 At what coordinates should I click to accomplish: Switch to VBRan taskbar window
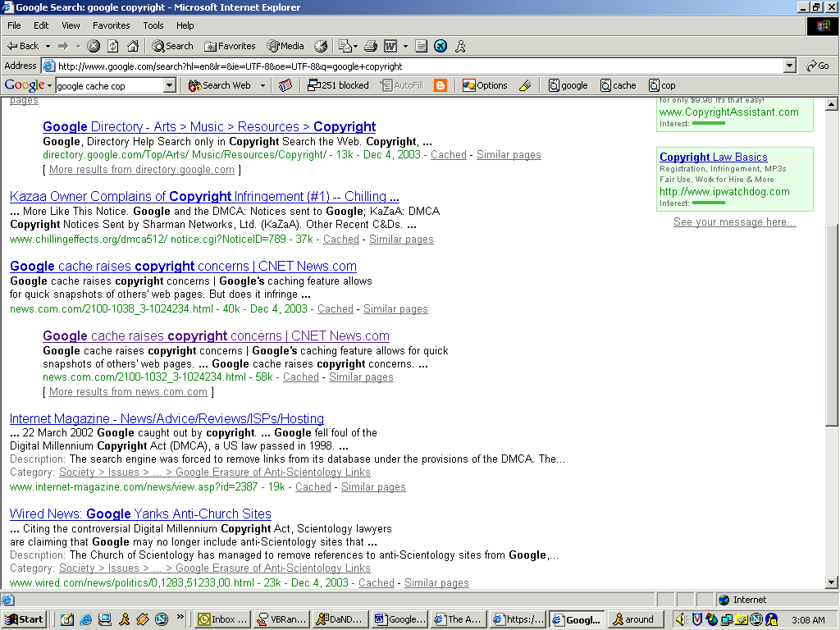(281, 619)
